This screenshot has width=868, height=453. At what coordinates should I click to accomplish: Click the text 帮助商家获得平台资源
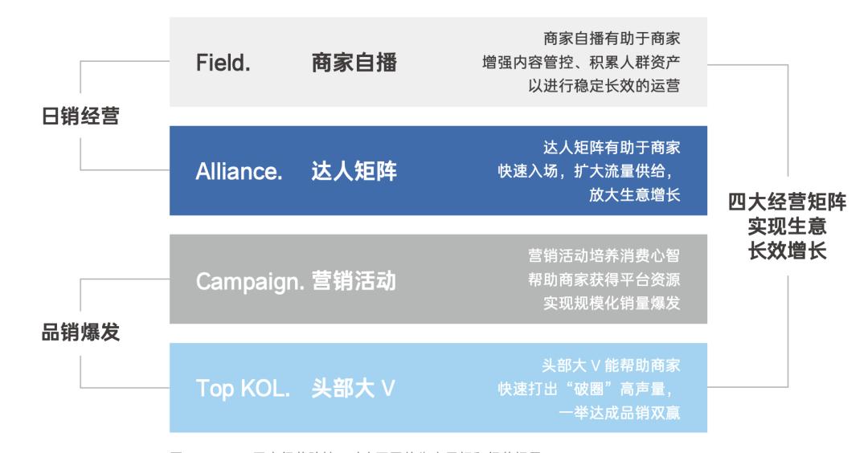pos(603,280)
